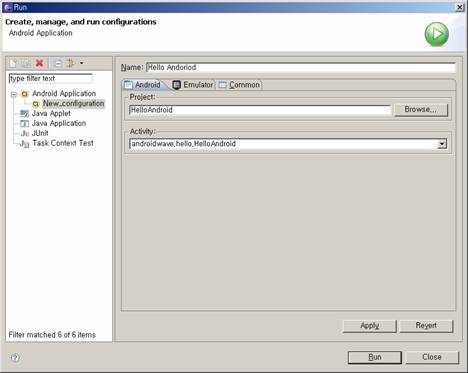Viewport: 468px width, 373px height.
Task: Select JUnit in the tree
Action: 40,133
